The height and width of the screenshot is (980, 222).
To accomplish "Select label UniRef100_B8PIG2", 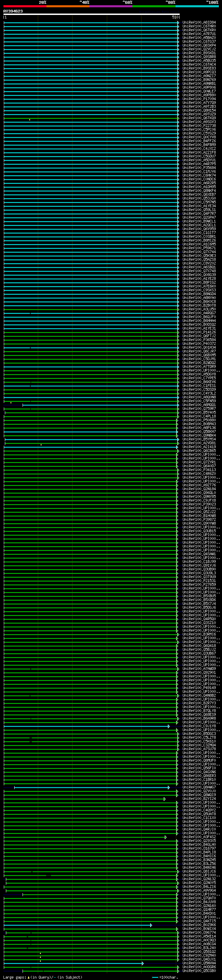I will click(x=199, y=283).
